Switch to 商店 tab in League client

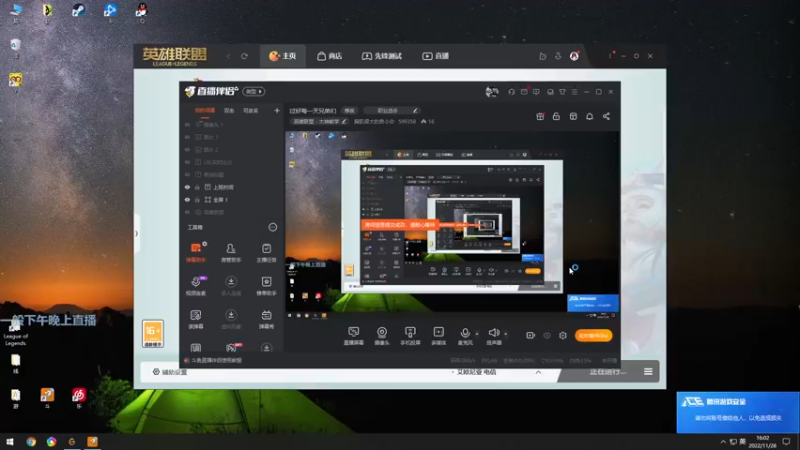click(x=330, y=56)
